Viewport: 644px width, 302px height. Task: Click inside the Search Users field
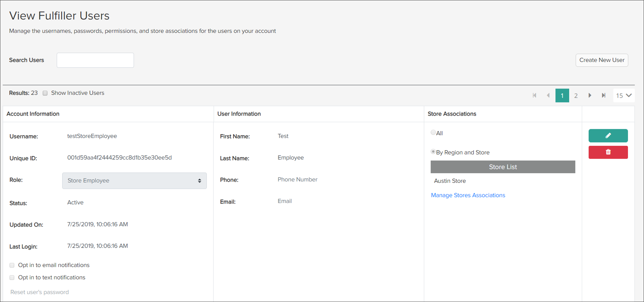(95, 60)
